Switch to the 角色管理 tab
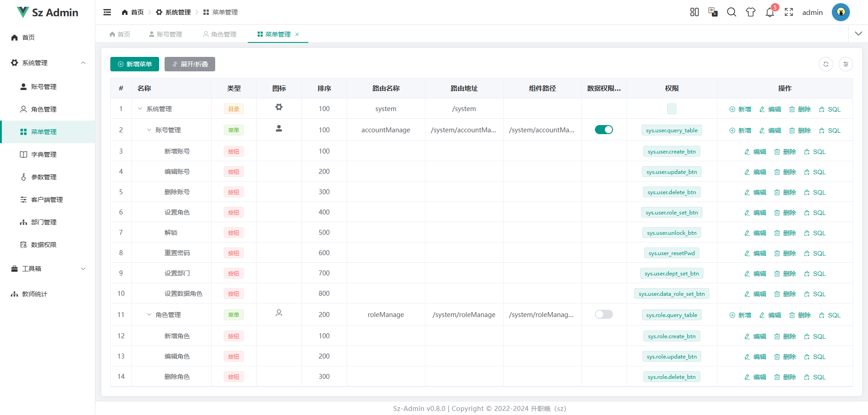Image resolution: width=868 pixels, height=415 pixels. point(220,34)
